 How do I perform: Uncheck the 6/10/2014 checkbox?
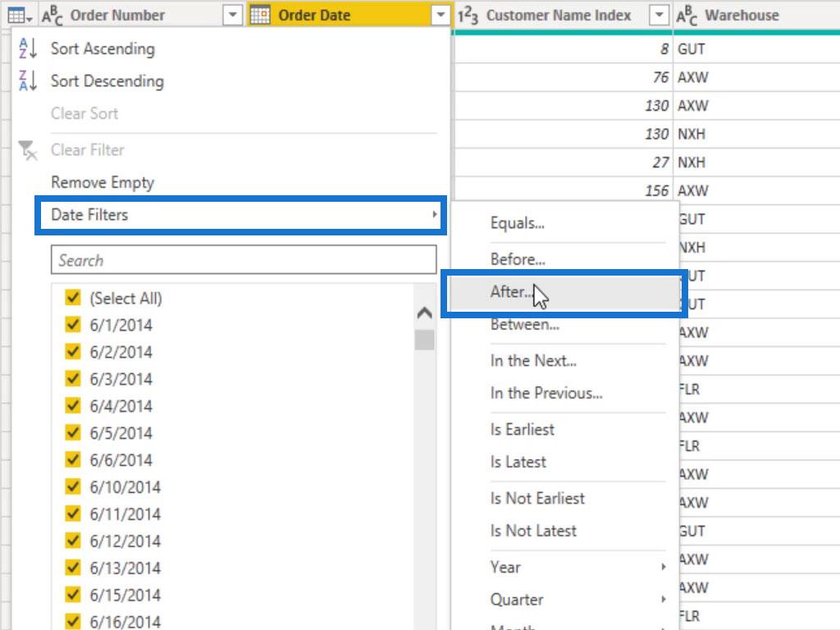click(x=72, y=486)
